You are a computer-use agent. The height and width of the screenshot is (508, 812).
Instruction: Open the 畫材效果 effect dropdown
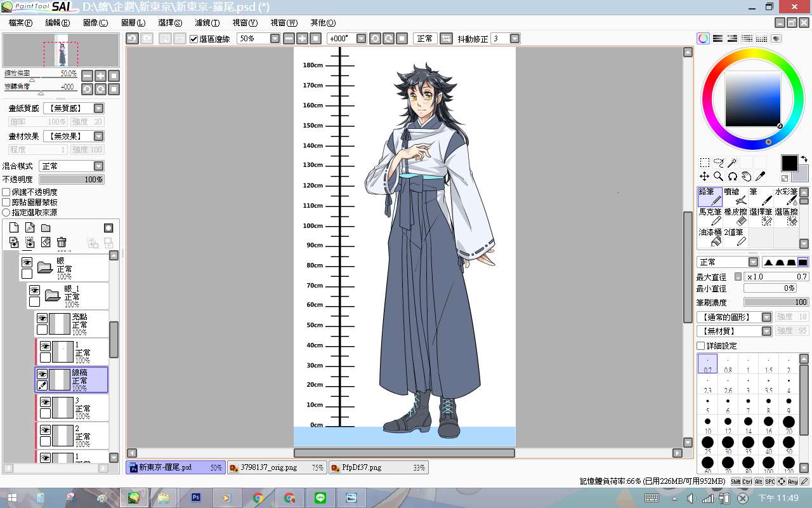pos(99,136)
